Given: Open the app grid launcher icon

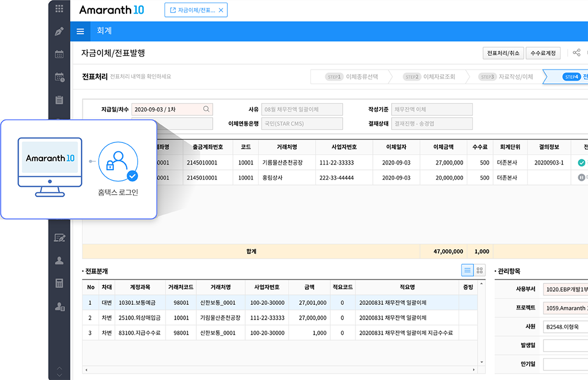Looking at the screenshot, I should (59, 8).
